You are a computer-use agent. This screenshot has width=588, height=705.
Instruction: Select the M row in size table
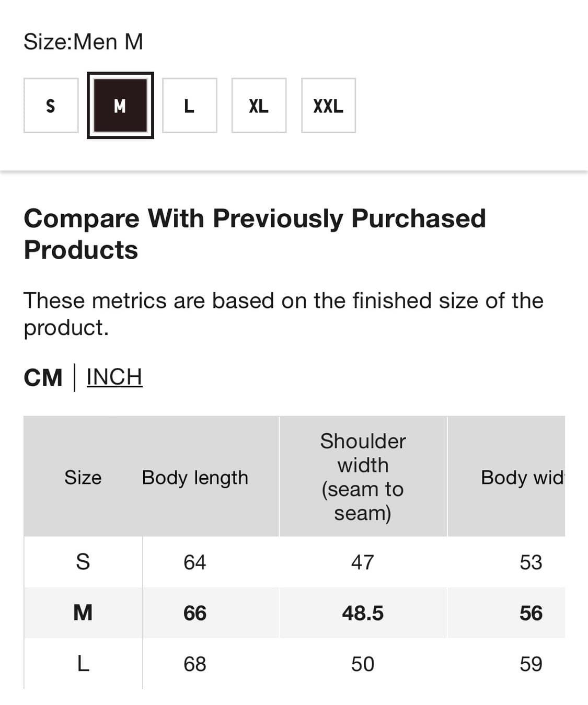pyautogui.click(x=83, y=612)
